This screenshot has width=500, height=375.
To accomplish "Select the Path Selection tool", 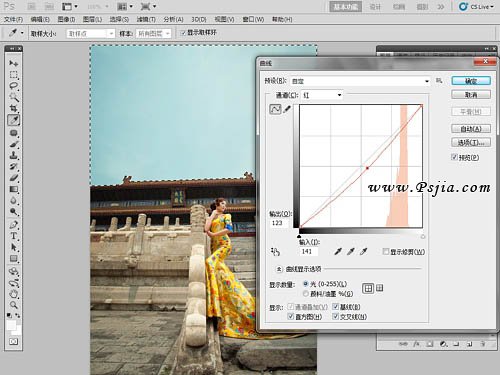I will pos(13,247).
